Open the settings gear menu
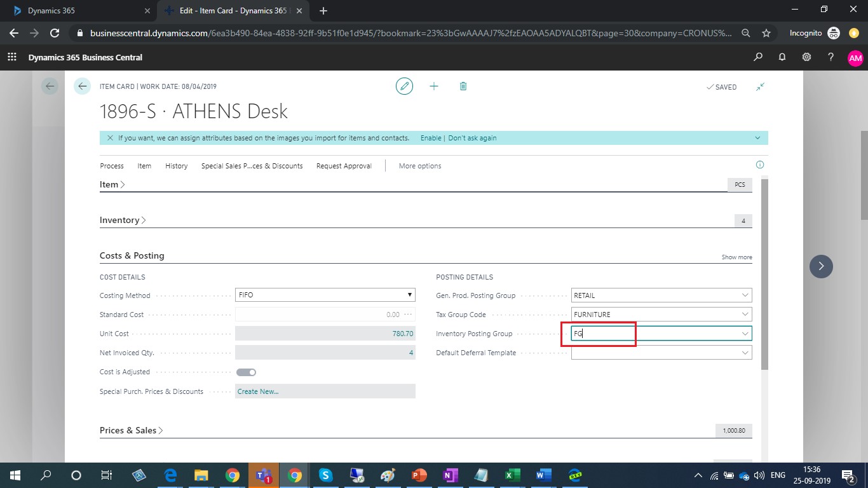Screen dimensions: 868x488 point(806,57)
